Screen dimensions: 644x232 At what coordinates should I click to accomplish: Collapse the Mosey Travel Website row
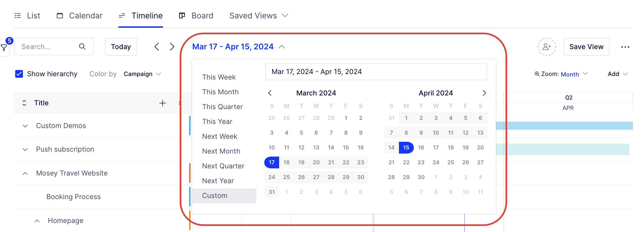point(25,173)
